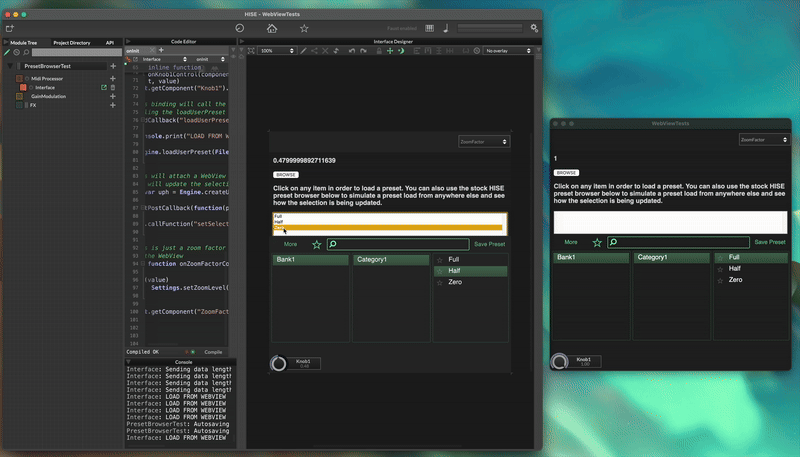The width and height of the screenshot is (800, 457).
Task: Click the plus icon next to Midi Processor
Action: click(x=112, y=78)
